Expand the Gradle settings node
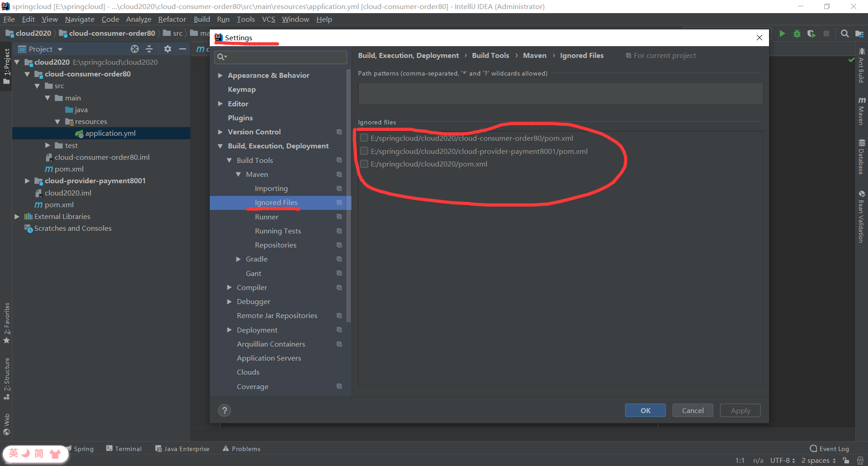868x466 pixels. pyautogui.click(x=238, y=259)
